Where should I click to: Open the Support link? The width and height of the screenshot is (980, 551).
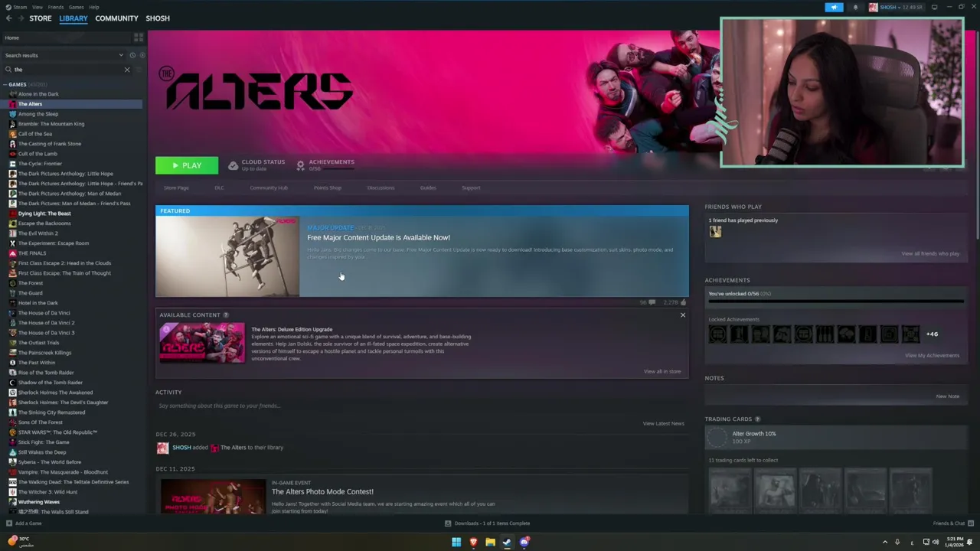click(x=471, y=188)
